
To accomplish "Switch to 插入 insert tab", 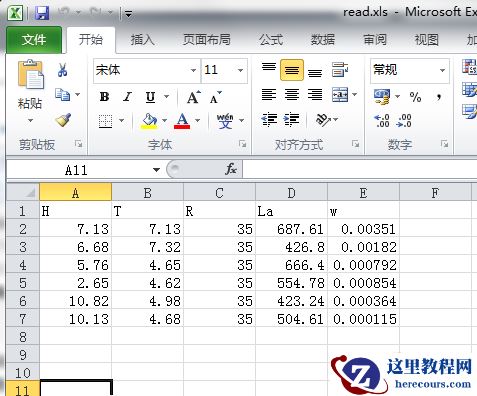I will point(143,40).
